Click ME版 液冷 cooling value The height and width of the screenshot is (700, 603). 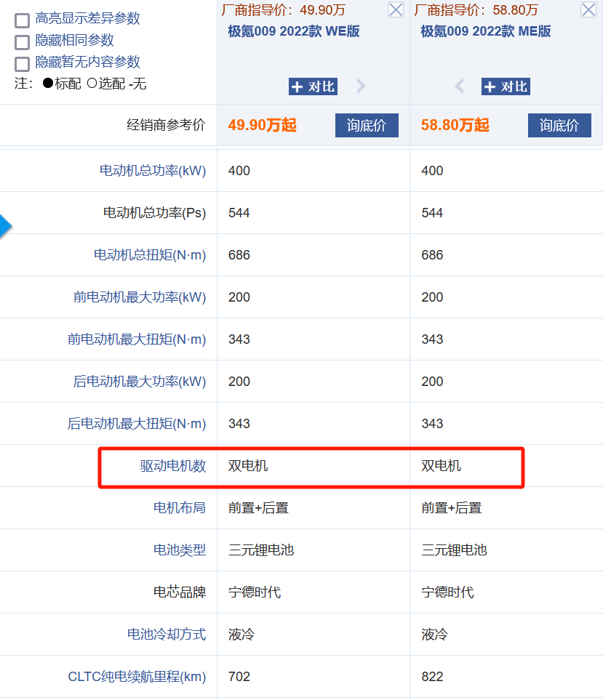point(434,635)
